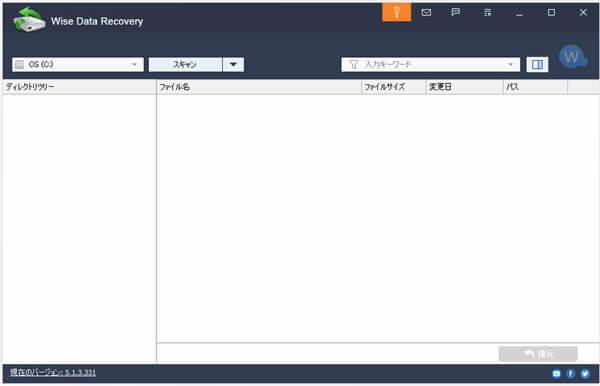
Task: Click the スキャン scan button
Action: click(x=185, y=64)
